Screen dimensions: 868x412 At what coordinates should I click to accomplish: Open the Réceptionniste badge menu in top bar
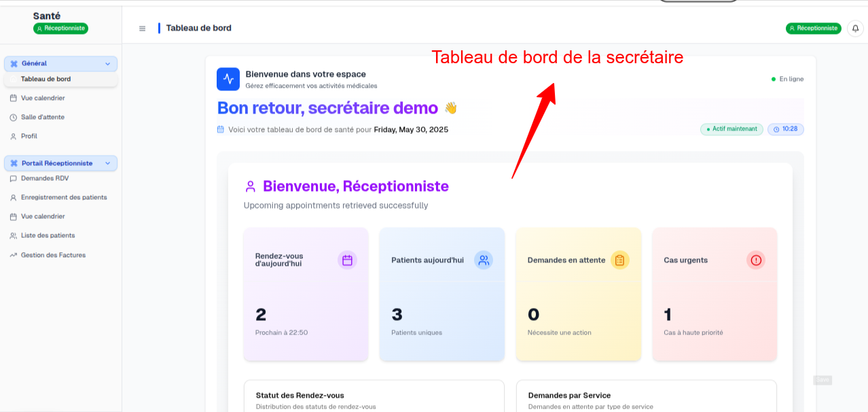[813, 29]
